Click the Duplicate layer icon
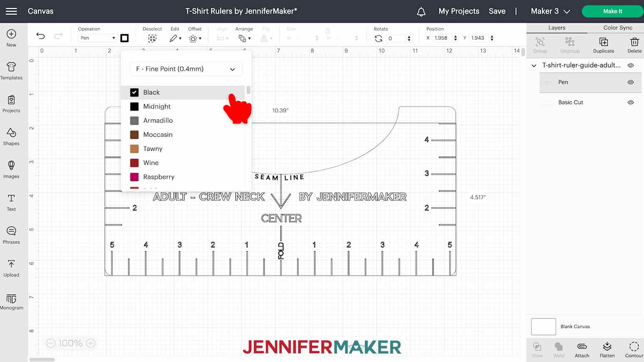Viewport: 644px width, 362px height. coord(604,42)
